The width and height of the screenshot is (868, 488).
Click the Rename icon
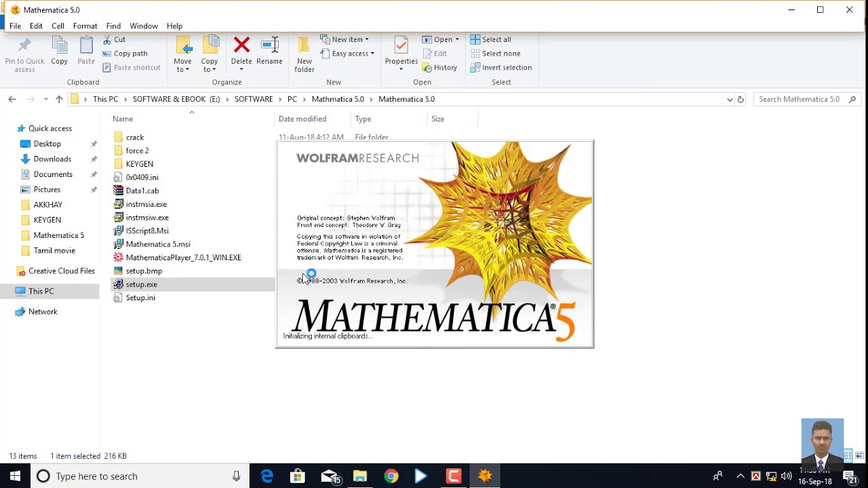click(x=269, y=45)
